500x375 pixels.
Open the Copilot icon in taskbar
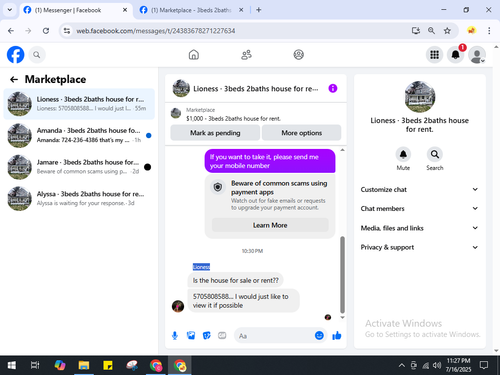click(x=60, y=366)
